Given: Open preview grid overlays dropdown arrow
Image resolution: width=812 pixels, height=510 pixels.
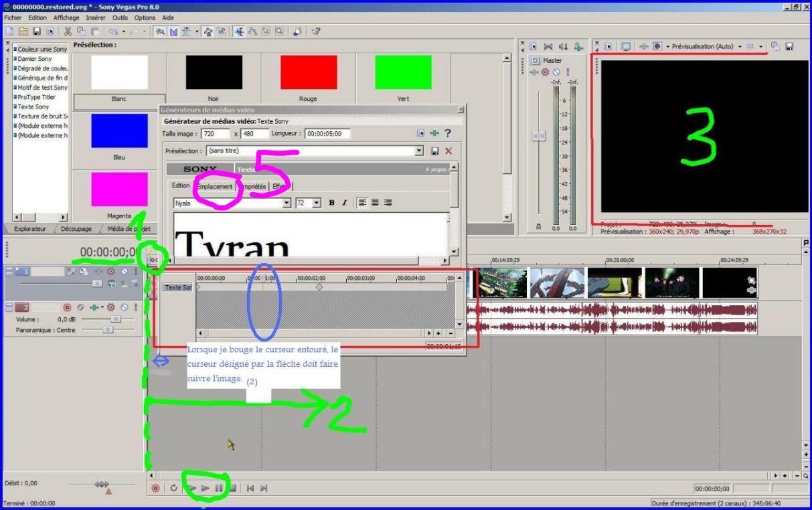Looking at the screenshot, I should click(x=761, y=46).
